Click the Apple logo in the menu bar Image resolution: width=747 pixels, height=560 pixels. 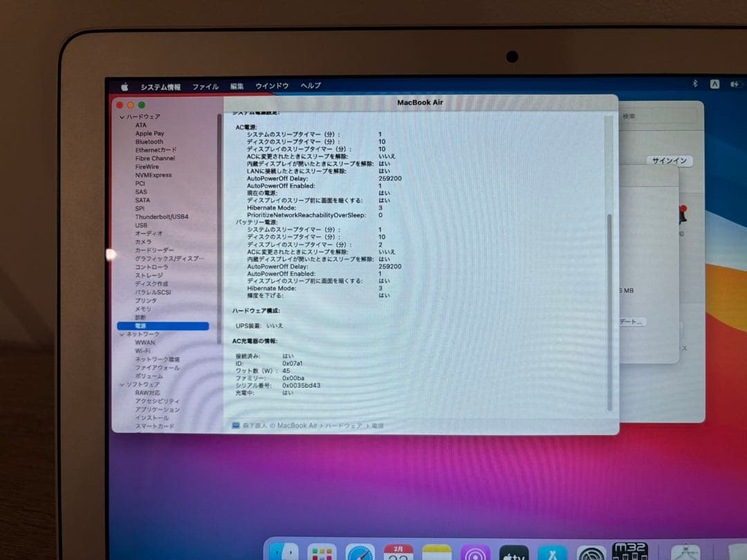(x=124, y=85)
